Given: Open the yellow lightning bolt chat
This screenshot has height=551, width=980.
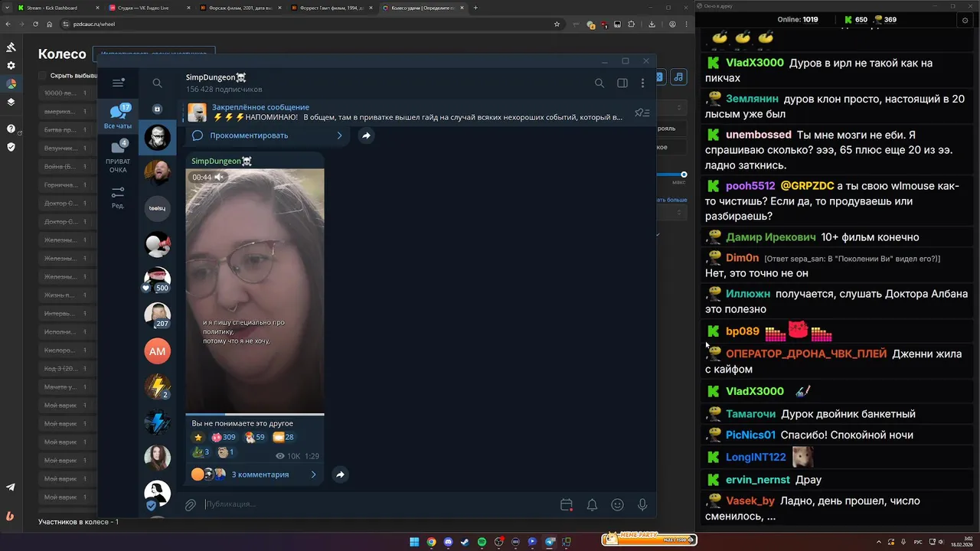Looking at the screenshot, I should coord(157,386).
